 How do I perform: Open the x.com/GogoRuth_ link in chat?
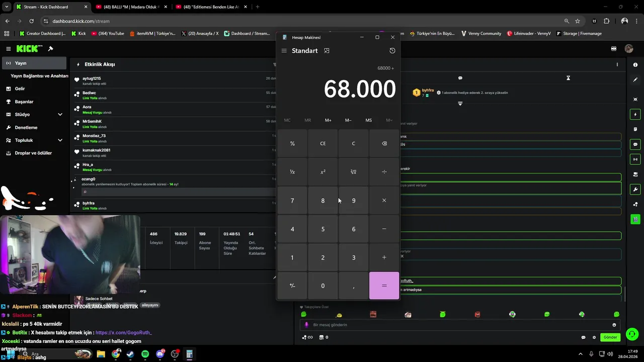pos(123,333)
